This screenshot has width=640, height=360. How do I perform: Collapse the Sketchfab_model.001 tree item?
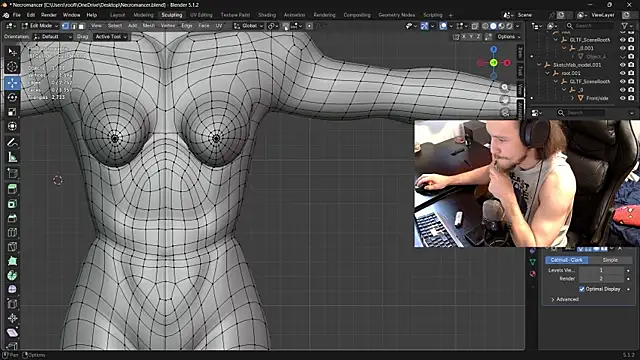539,65
